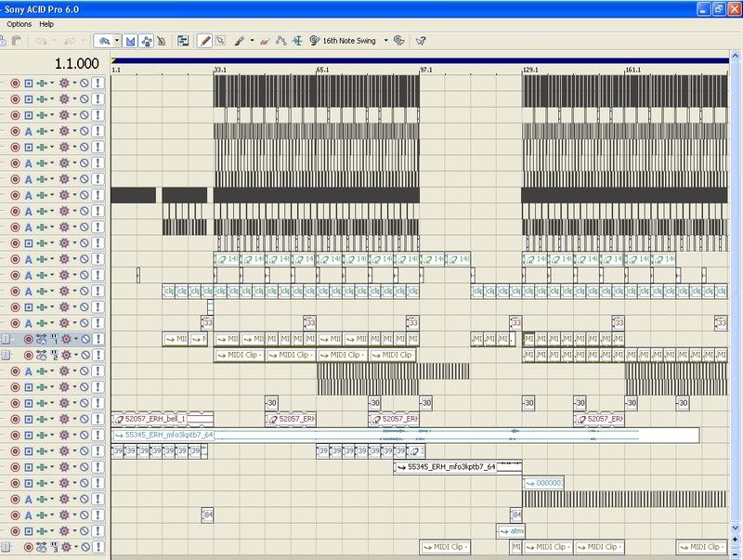Image resolution: width=743 pixels, height=560 pixels.
Task: Open the FX dropdown arrow on the atm clip track
Action: (75, 531)
